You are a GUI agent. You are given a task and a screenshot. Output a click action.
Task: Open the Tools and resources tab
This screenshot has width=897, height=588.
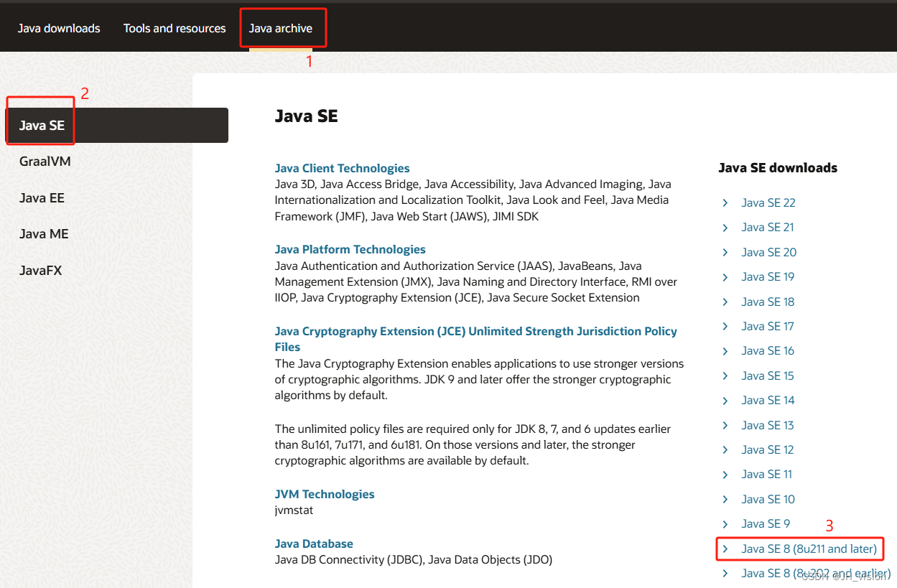pos(175,29)
